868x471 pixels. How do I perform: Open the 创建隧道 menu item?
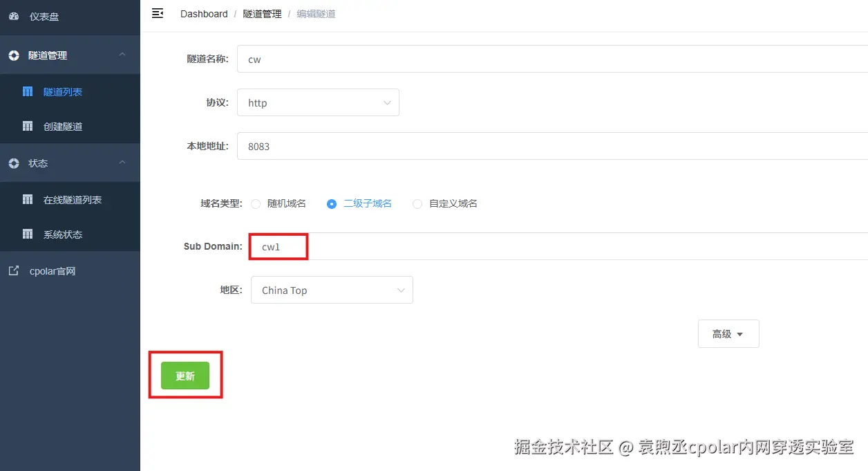70,126
